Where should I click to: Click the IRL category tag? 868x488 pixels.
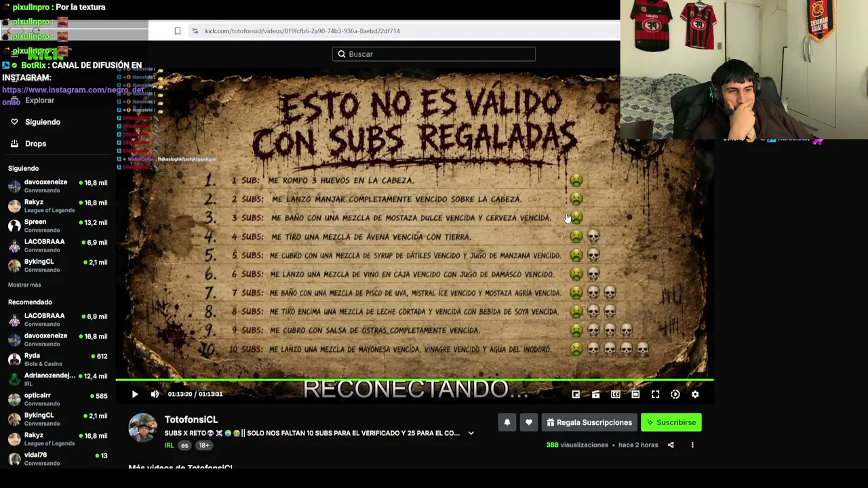pyautogui.click(x=169, y=445)
